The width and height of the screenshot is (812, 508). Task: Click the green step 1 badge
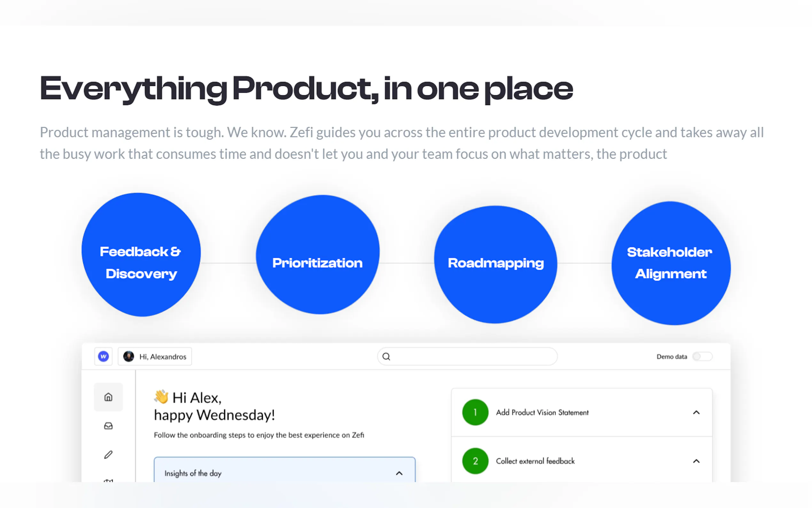tap(475, 412)
